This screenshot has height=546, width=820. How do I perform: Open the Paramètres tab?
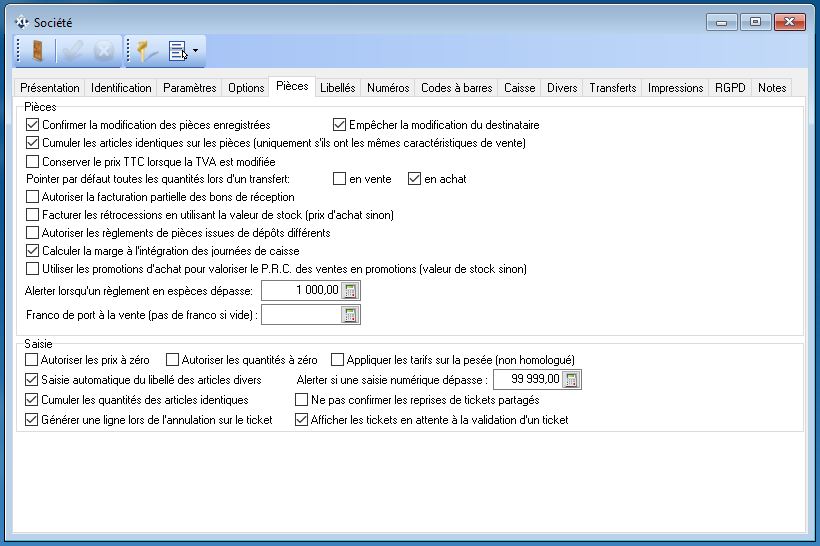point(189,88)
